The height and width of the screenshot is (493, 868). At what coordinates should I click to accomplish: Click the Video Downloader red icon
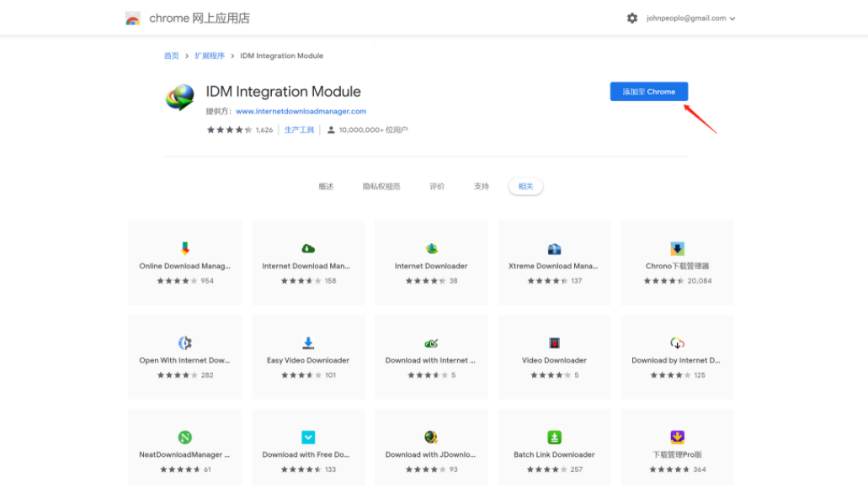554,343
